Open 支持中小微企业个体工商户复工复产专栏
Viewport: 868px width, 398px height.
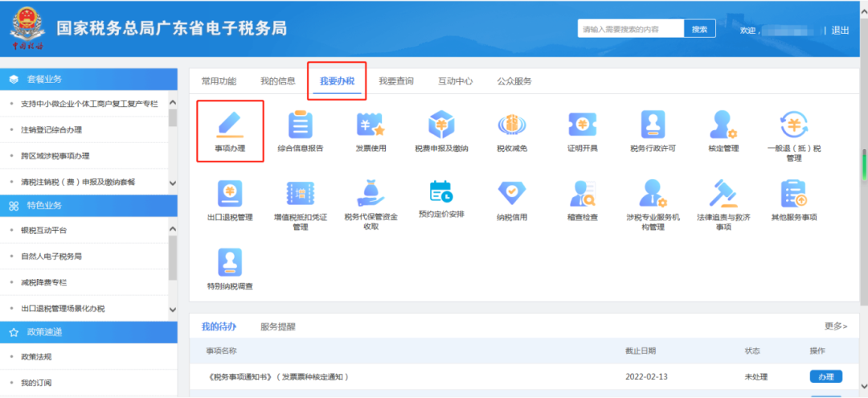coord(89,104)
